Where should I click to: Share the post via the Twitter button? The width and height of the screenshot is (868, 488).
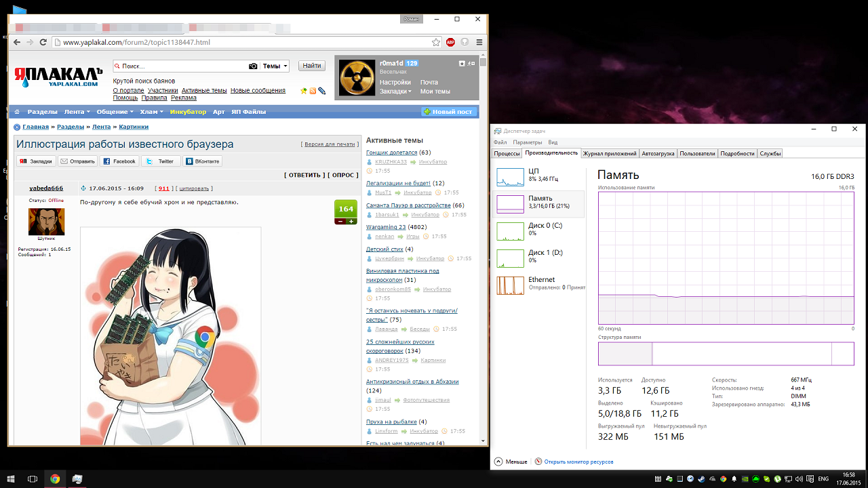(161, 161)
